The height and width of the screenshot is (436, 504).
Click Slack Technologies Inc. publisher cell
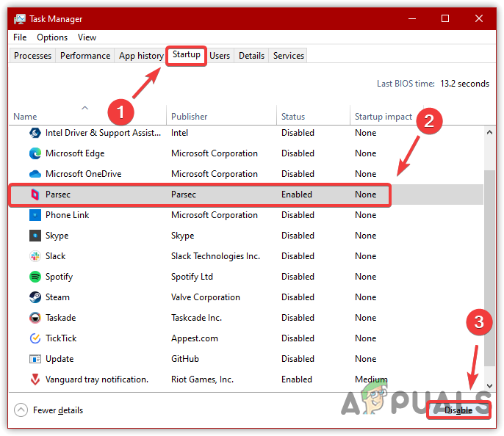(x=215, y=256)
